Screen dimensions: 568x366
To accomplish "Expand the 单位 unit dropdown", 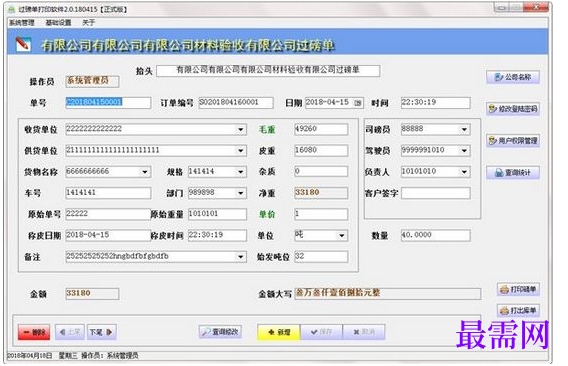I will tap(342, 236).
